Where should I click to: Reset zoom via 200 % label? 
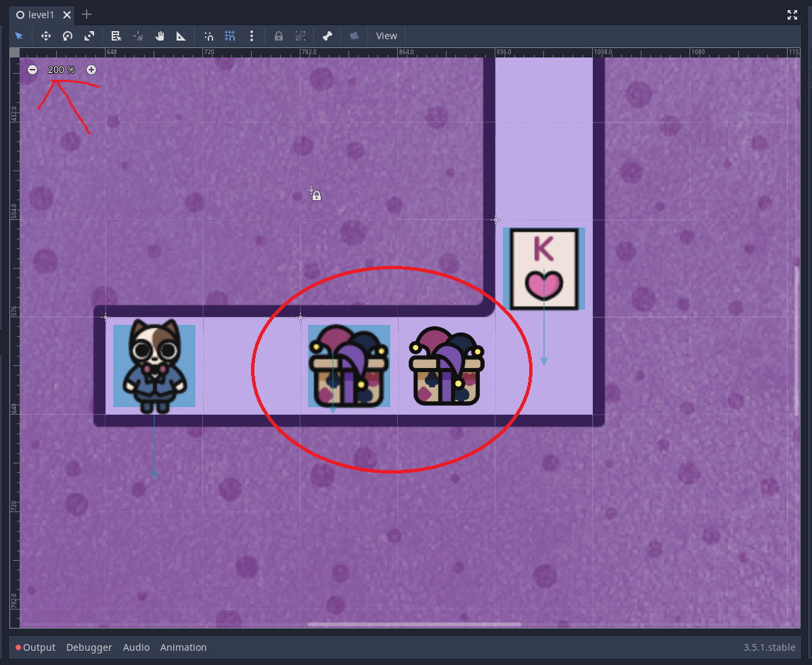(62, 70)
